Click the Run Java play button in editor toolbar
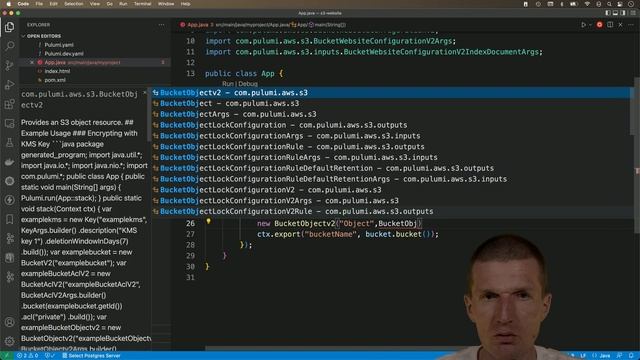Viewport: 640px width, 360px height. click(x=583, y=25)
